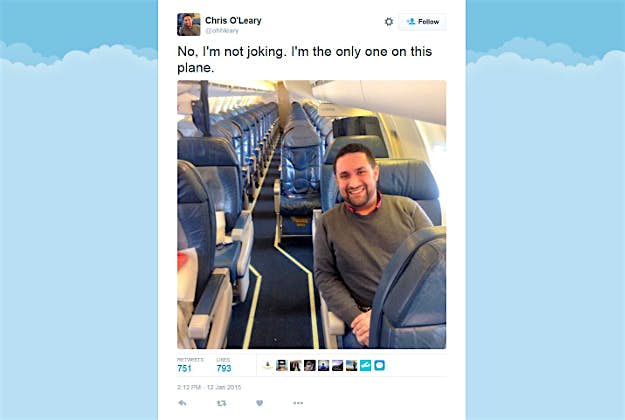Screen dimensions: 625x420
Task: Click the grey username handle under the name
Action: point(222,31)
